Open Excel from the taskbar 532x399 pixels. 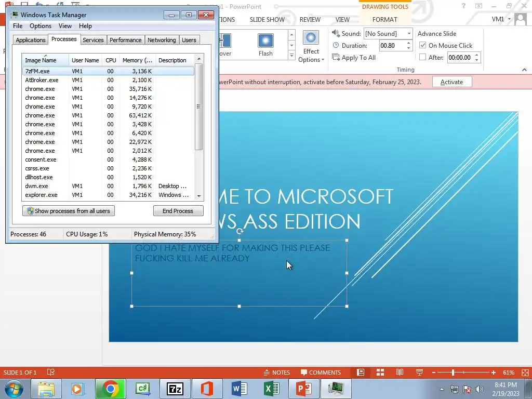coord(272,389)
